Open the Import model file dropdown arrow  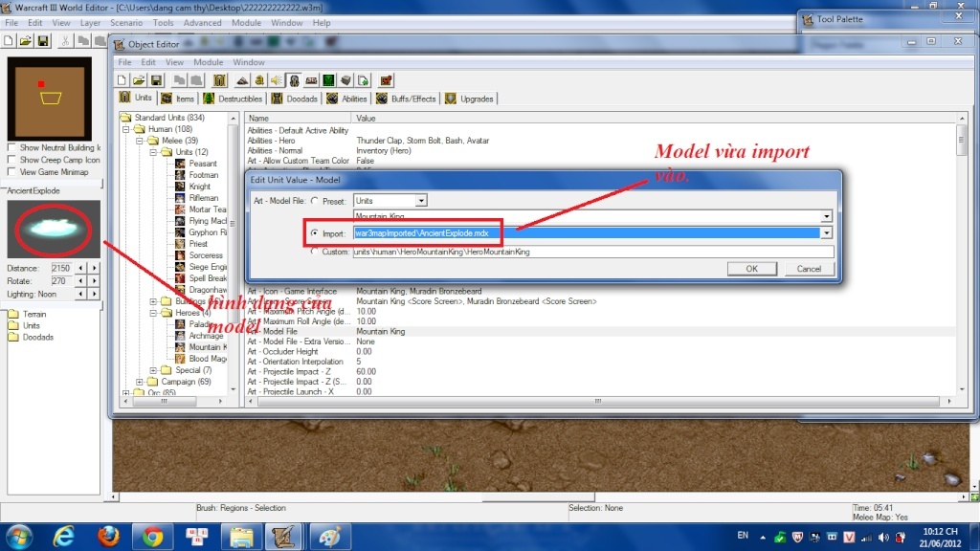point(826,233)
